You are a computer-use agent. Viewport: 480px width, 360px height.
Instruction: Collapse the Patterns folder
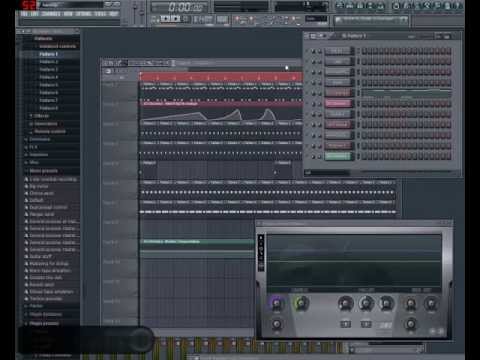point(43,38)
